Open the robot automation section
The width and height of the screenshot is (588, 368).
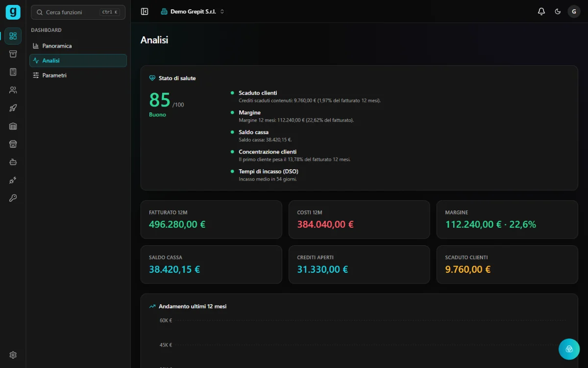(13, 162)
